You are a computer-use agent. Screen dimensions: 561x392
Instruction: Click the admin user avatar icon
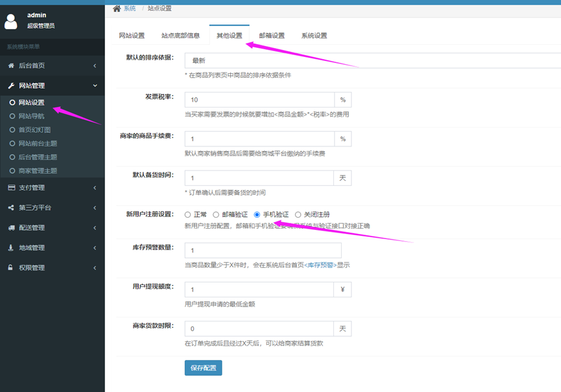pyautogui.click(x=11, y=21)
